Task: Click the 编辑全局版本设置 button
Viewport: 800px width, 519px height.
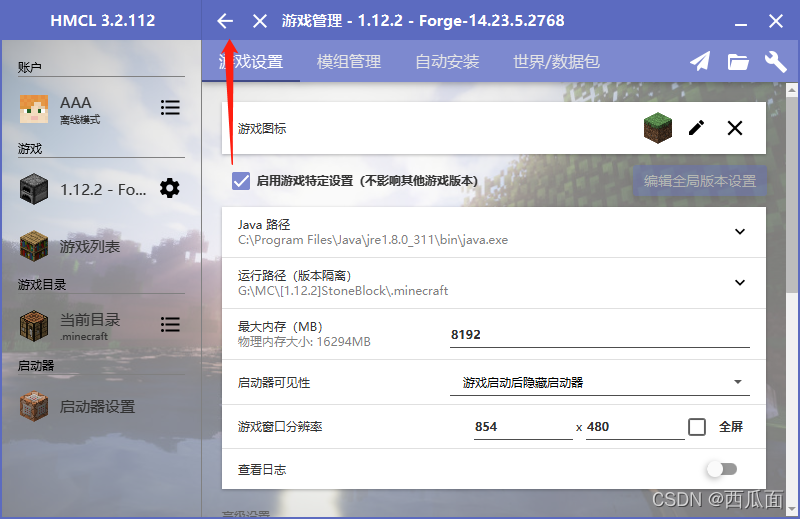Action: (x=700, y=181)
